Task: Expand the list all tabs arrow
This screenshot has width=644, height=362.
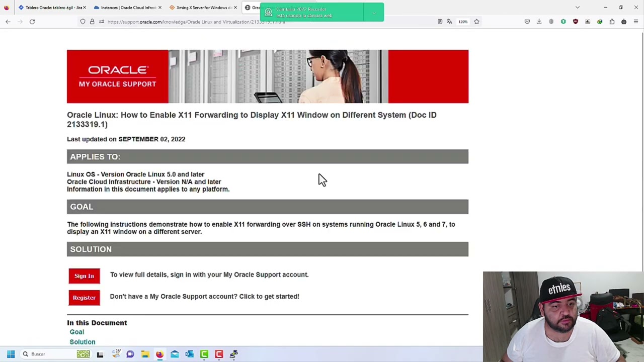Action: pos(578,8)
